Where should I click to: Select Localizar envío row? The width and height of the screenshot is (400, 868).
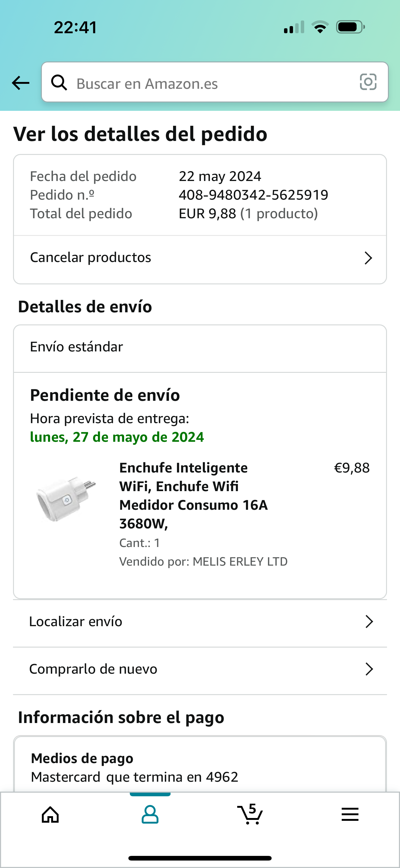[76, 622]
